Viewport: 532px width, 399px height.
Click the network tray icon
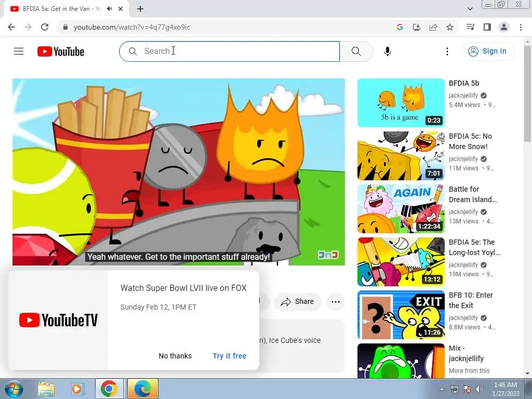454,389
